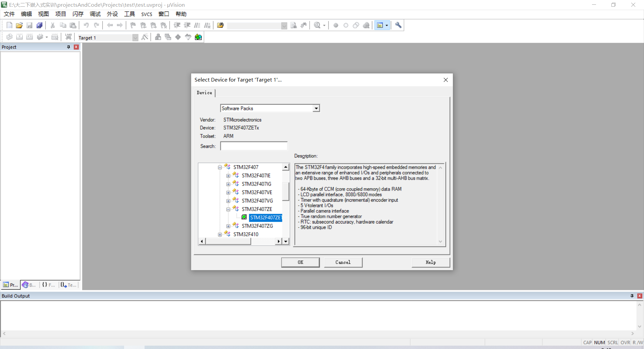This screenshot has width=644, height=349.
Task: Switch to the Books tab in Project panel
Action: 29,285
